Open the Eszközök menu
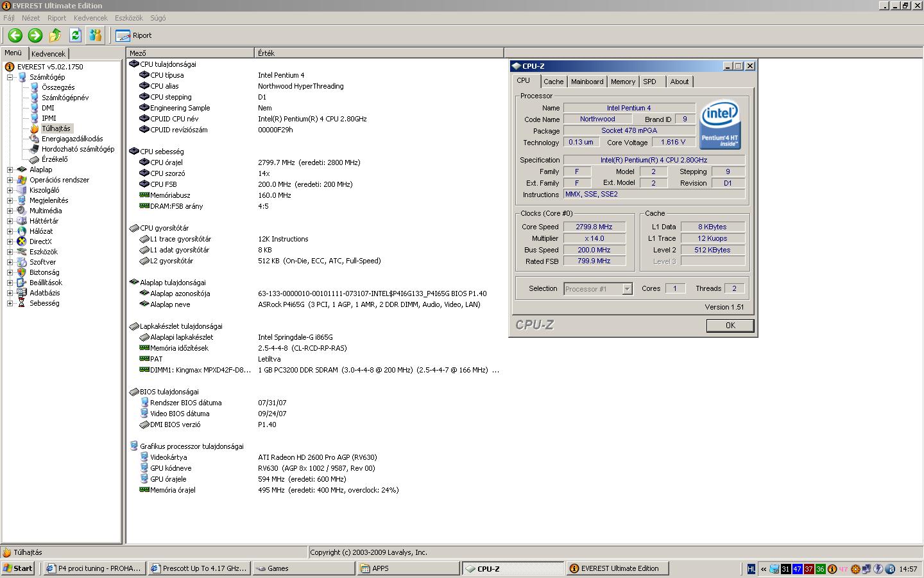The height and width of the screenshot is (578, 924). tap(129, 18)
